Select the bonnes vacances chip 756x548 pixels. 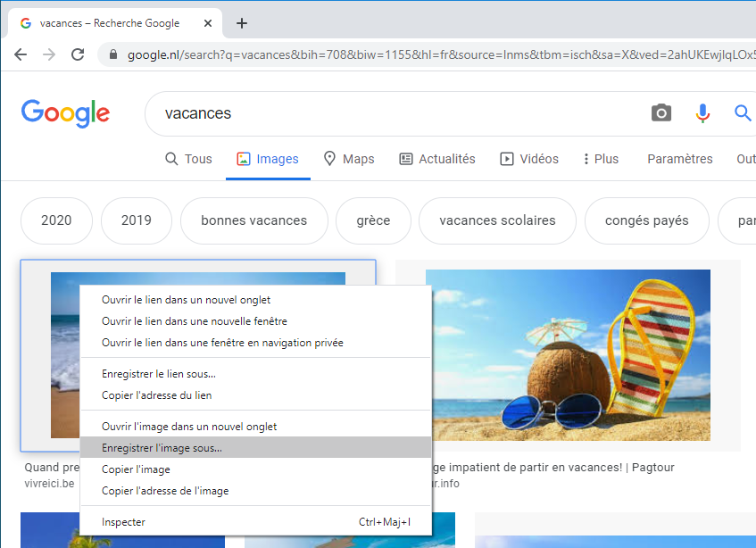[254, 220]
